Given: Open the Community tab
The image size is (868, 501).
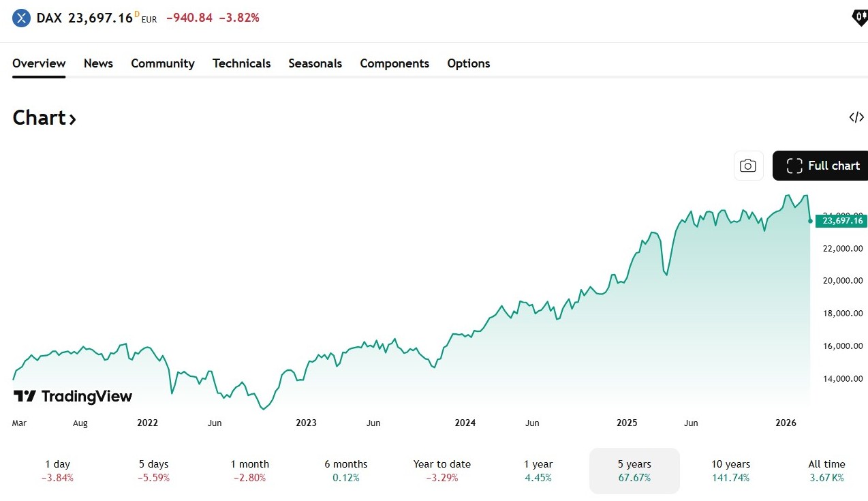Looking at the screenshot, I should coord(163,63).
